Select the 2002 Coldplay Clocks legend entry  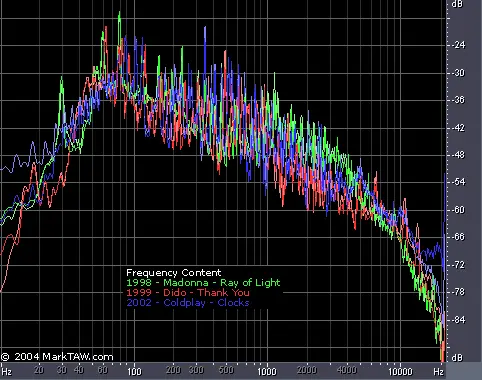(188, 303)
